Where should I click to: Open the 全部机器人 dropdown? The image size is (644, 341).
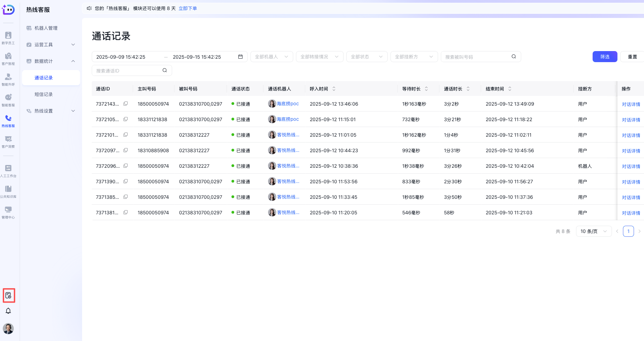(271, 57)
